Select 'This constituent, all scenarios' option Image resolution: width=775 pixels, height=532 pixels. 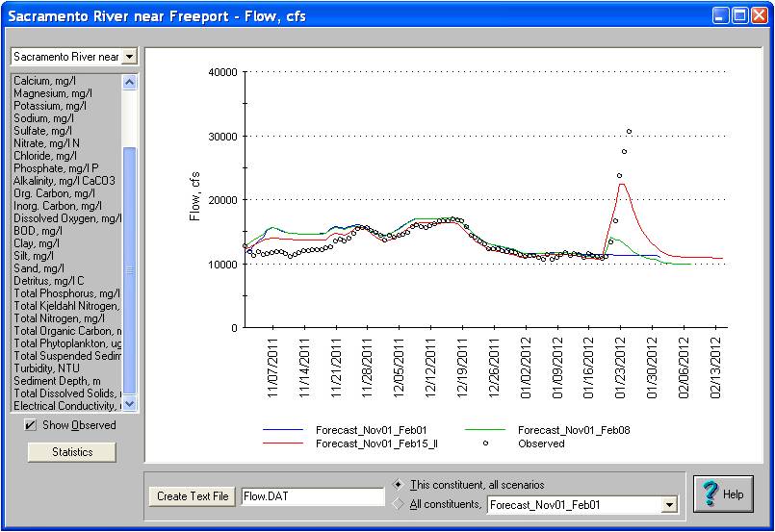click(x=398, y=485)
